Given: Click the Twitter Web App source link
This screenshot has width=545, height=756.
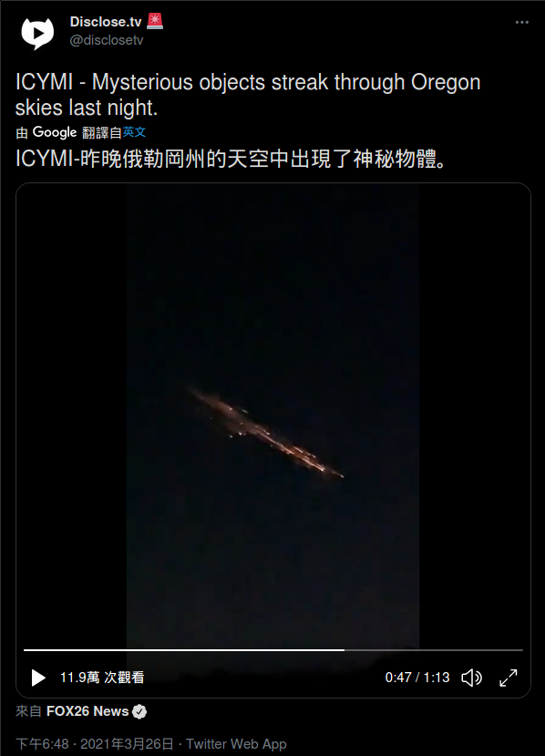Looking at the screenshot, I should 236,744.
